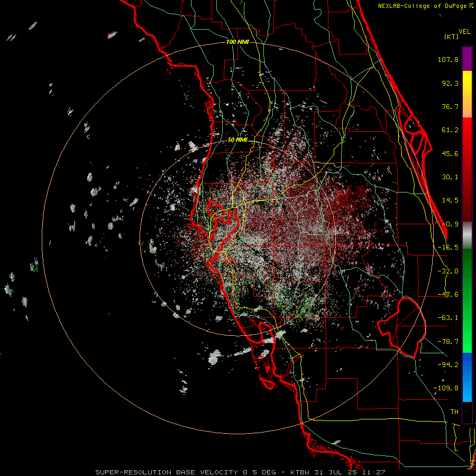Pick the green band of the velocity scale
This screenshot has width=476, height=476.
click(467, 300)
